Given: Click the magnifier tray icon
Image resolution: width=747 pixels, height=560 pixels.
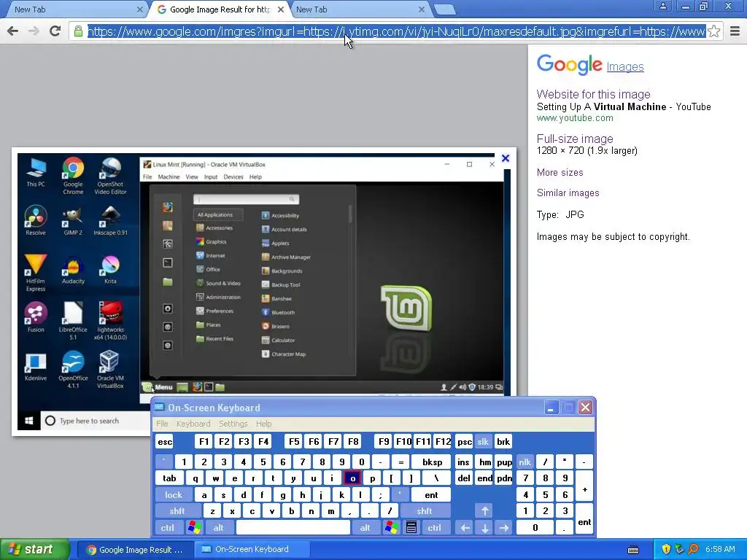Looking at the screenshot, I should coord(693,550).
